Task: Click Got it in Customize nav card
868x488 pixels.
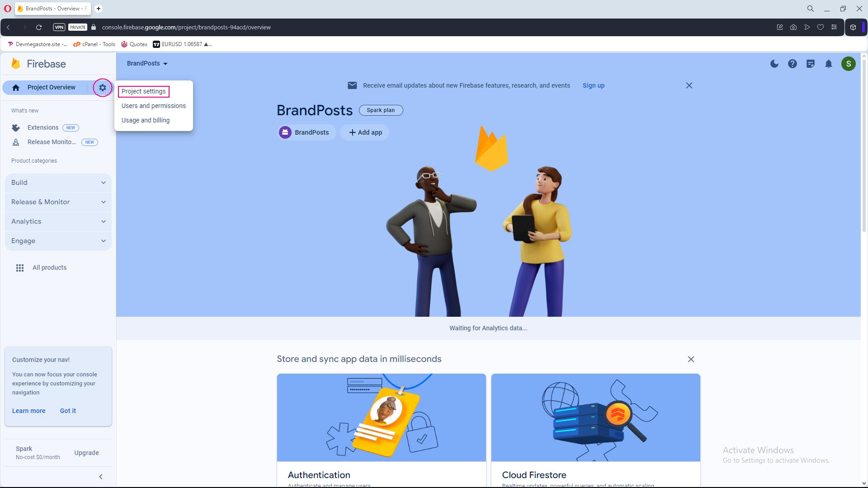Action: pyautogui.click(x=68, y=411)
